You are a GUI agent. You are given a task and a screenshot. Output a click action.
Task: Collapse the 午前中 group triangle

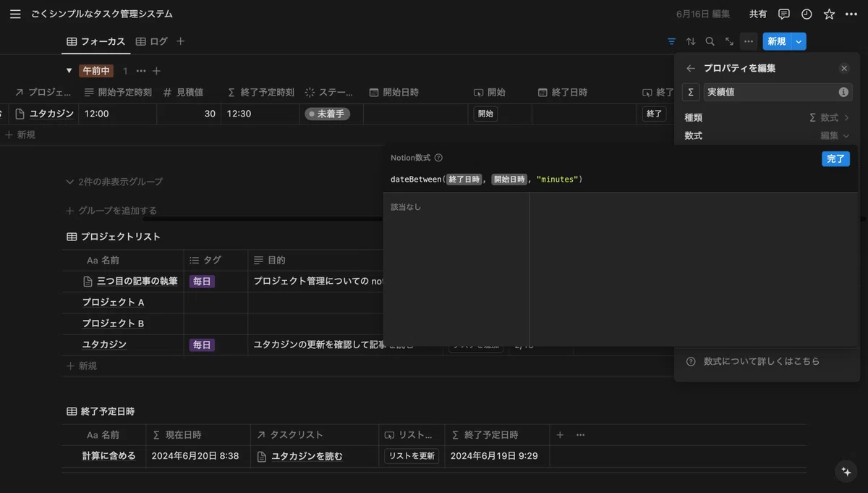69,71
